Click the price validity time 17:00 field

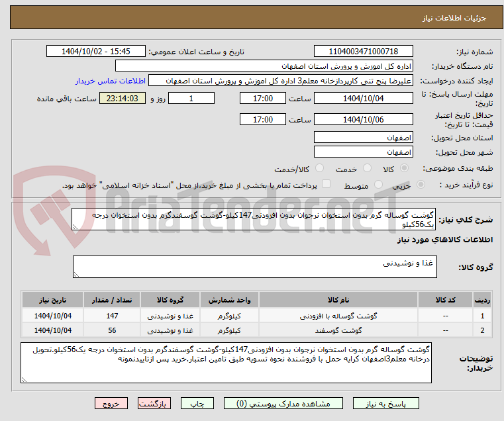click(263, 120)
